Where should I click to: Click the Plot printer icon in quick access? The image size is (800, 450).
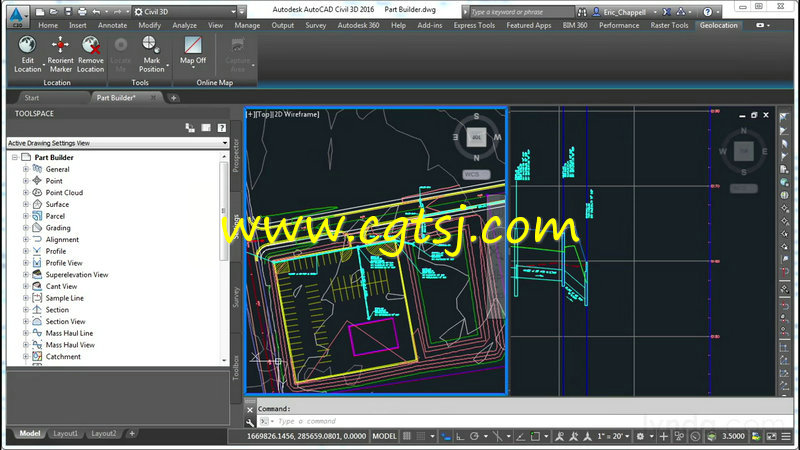pyautogui.click(x=82, y=11)
